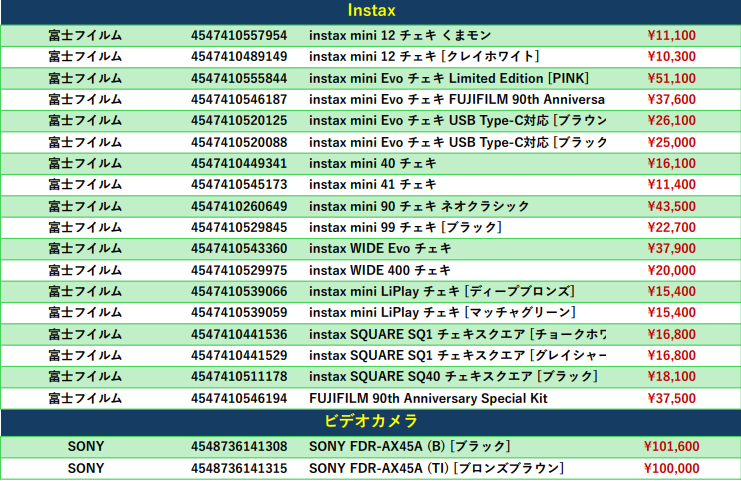Select price ¥11,100

pyautogui.click(x=672, y=35)
